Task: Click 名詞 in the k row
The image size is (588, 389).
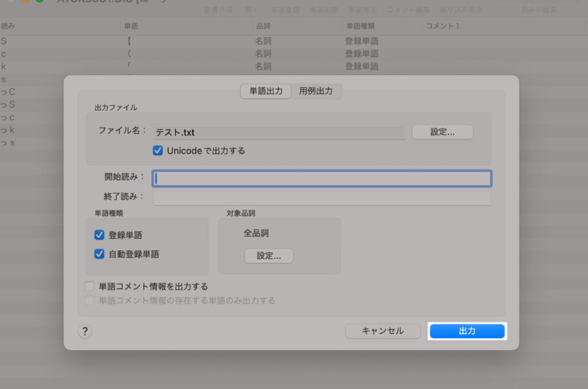Action: (x=263, y=67)
